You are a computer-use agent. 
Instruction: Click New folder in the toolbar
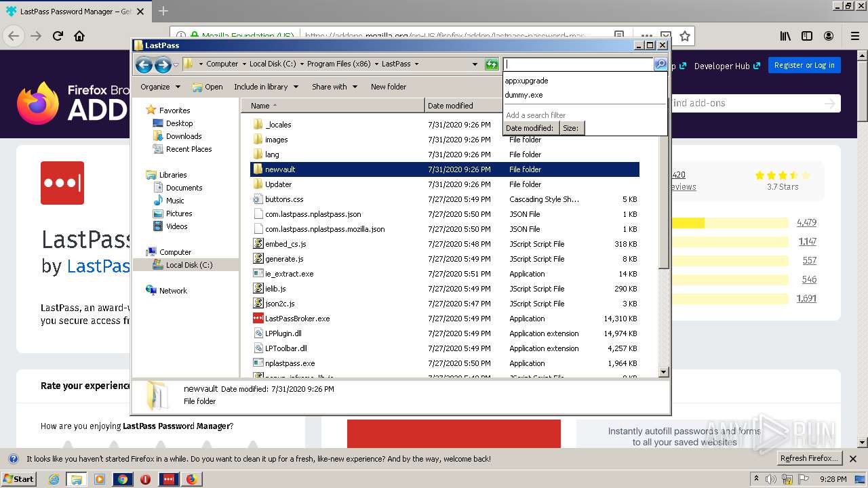point(389,87)
